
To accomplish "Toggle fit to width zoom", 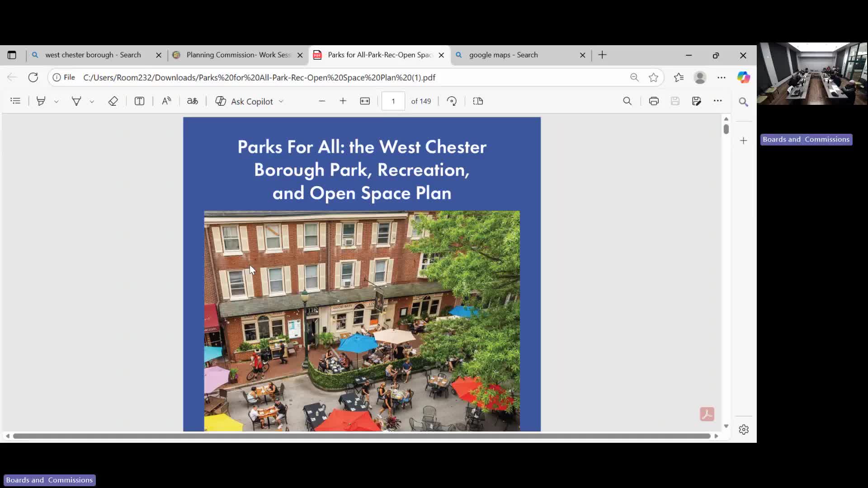I will point(365,101).
